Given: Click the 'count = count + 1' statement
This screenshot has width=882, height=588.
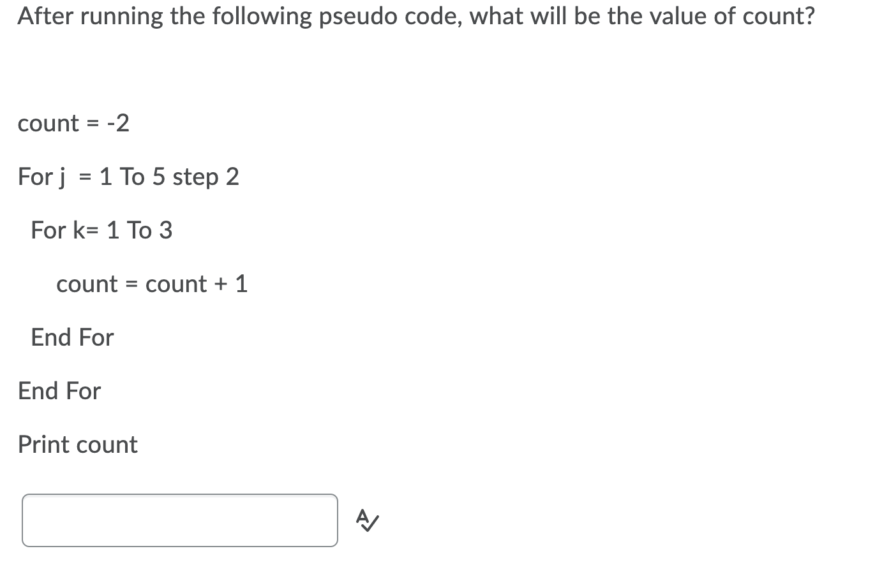Looking at the screenshot, I should pos(152,284).
